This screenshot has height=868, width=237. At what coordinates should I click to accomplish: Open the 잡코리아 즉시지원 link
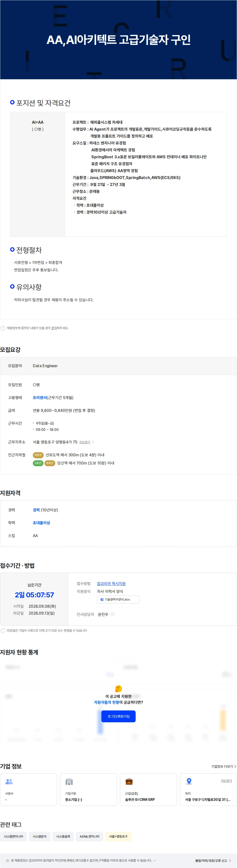pos(111,583)
